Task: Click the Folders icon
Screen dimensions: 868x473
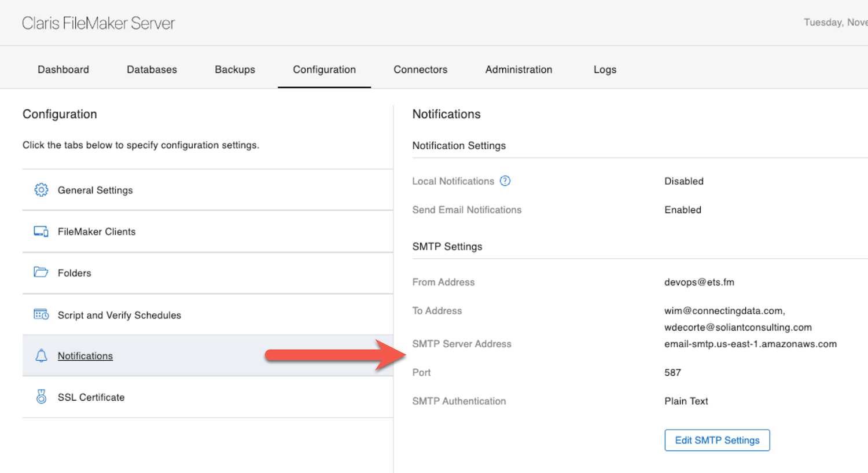Action: 41,273
